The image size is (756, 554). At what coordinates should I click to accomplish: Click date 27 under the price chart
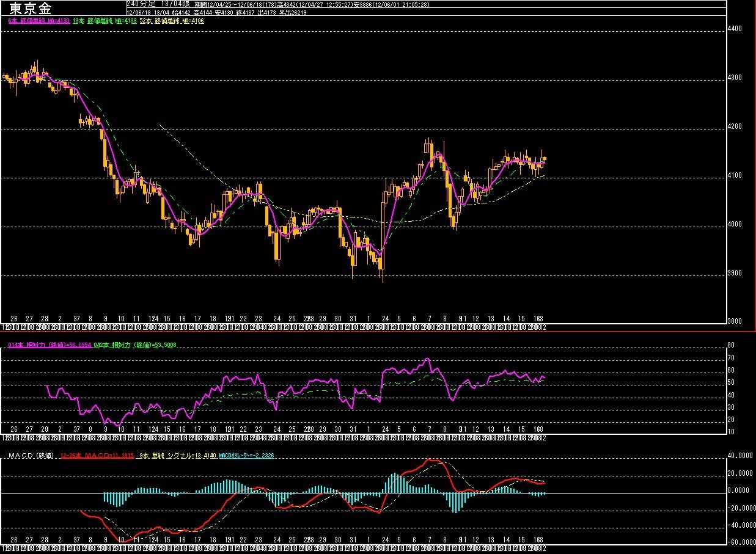tap(29, 319)
